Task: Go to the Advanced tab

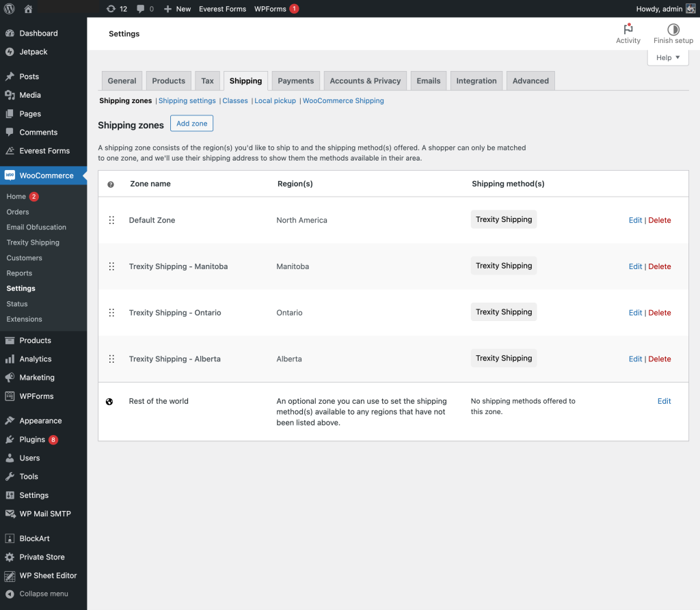Action: 530,81
